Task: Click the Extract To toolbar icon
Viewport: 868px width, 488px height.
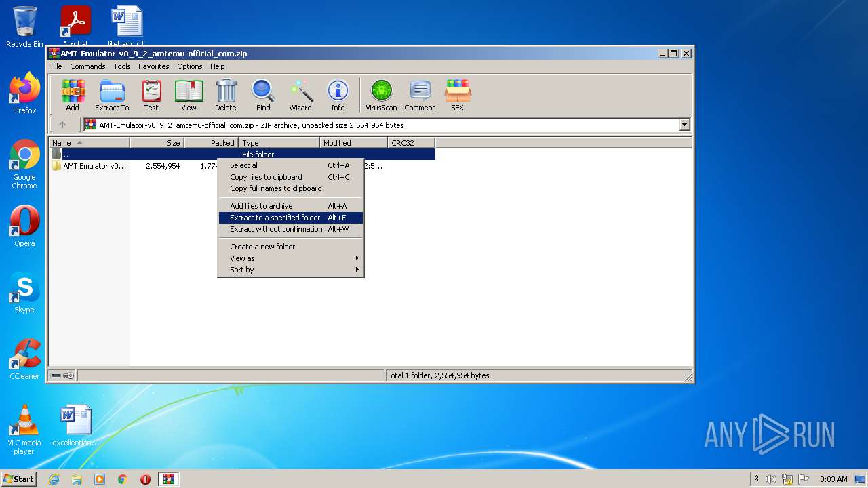Action: 112,95
